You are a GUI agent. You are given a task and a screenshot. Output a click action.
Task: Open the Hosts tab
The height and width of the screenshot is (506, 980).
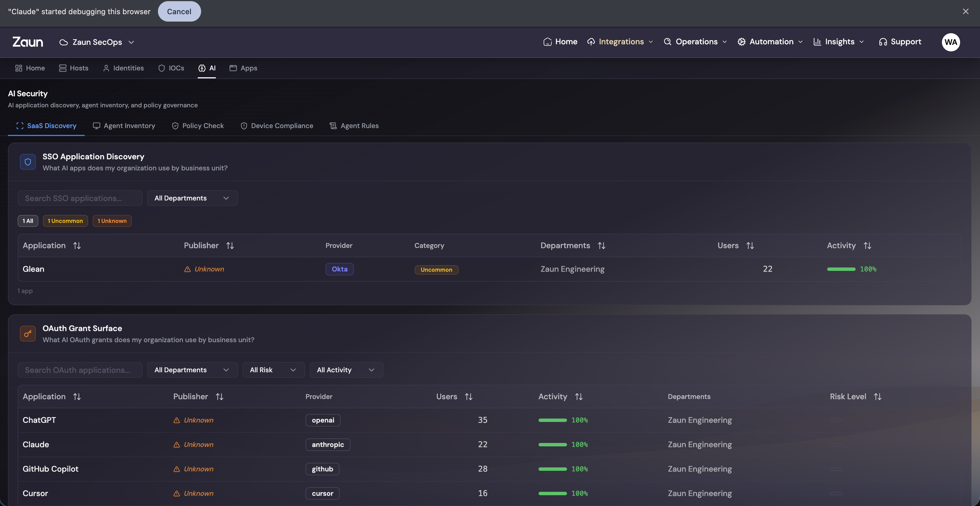point(74,68)
